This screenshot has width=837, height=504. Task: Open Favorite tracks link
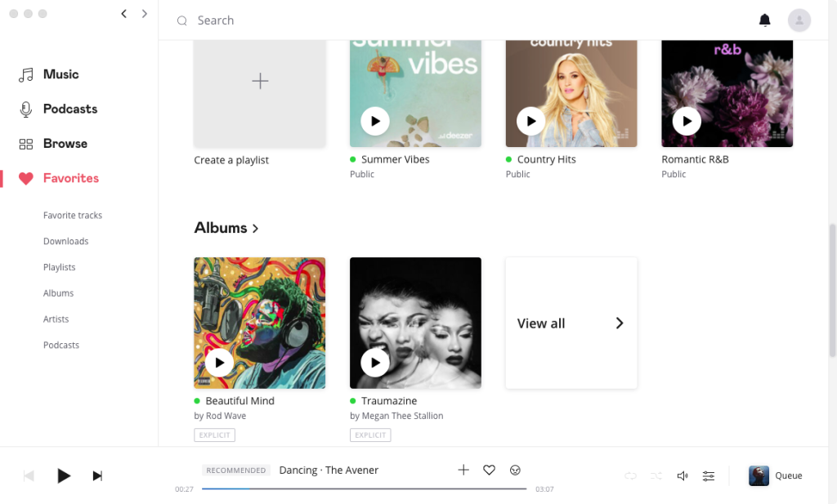[x=73, y=216]
